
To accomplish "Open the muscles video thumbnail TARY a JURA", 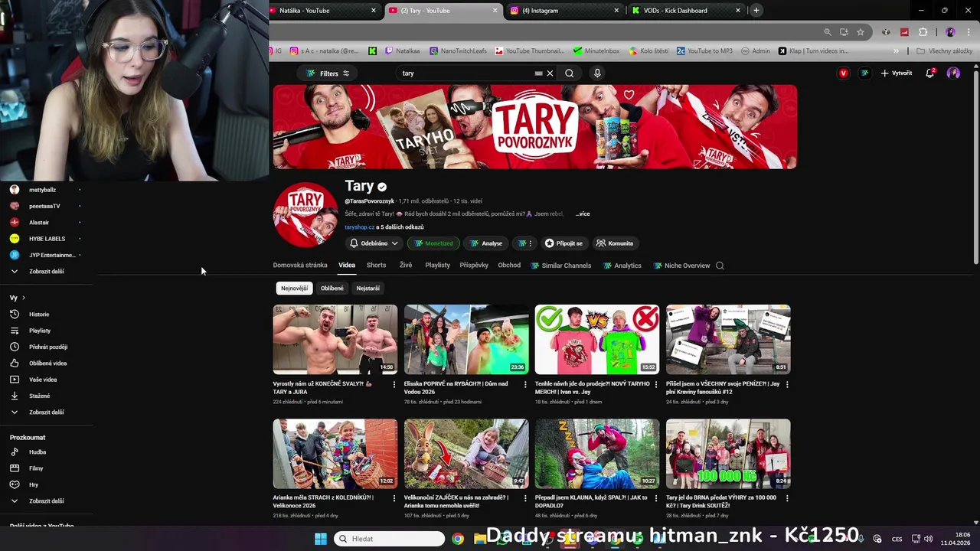I will tap(335, 340).
